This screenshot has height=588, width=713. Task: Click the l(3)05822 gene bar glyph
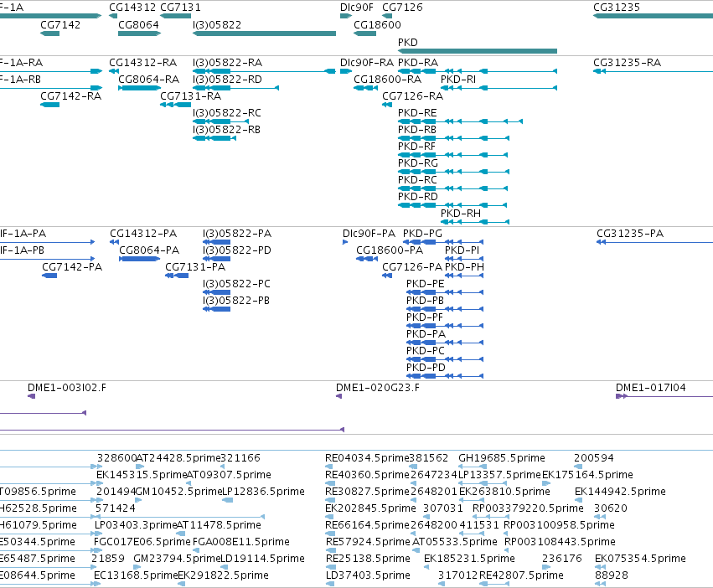[264, 34]
